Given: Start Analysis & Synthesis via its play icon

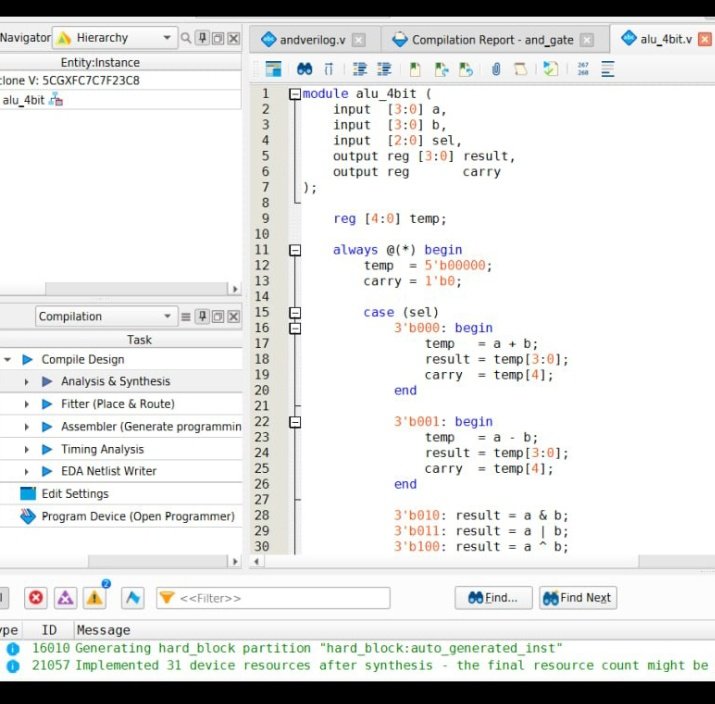Looking at the screenshot, I should 47,381.
